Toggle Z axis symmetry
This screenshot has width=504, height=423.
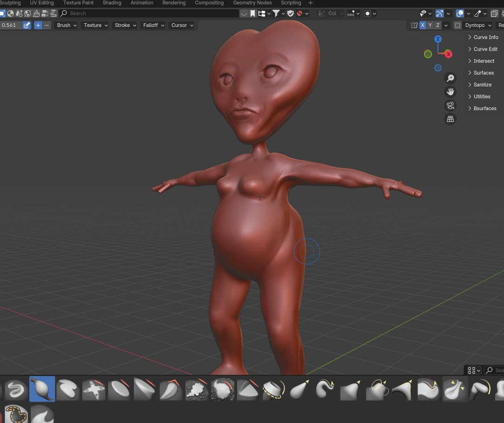coord(438,26)
